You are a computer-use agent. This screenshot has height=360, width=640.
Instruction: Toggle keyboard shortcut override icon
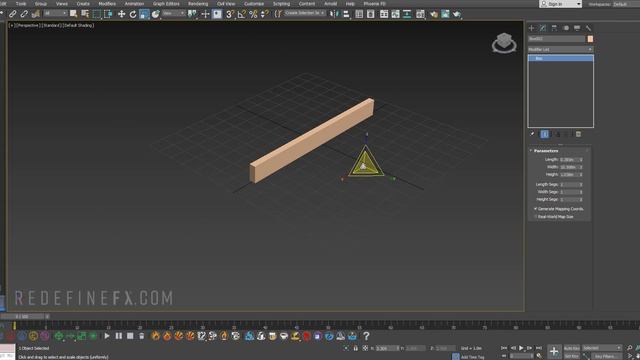[217, 14]
